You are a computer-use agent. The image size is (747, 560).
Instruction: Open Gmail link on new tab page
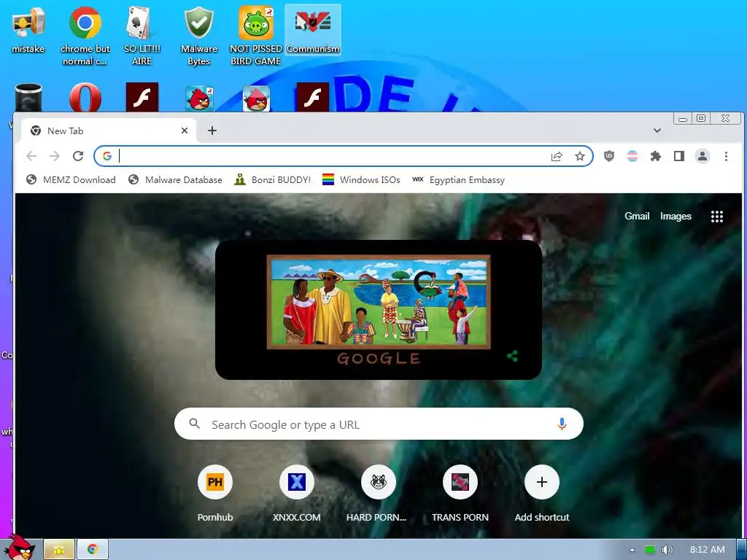pyautogui.click(x=637, y=216)
